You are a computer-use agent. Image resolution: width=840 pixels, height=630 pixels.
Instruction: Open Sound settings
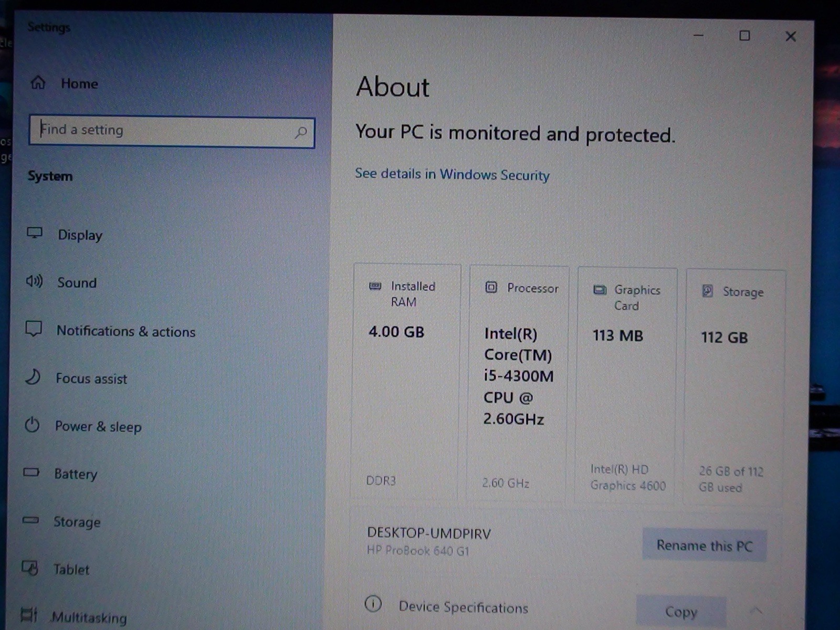click(x=77, y=282)
